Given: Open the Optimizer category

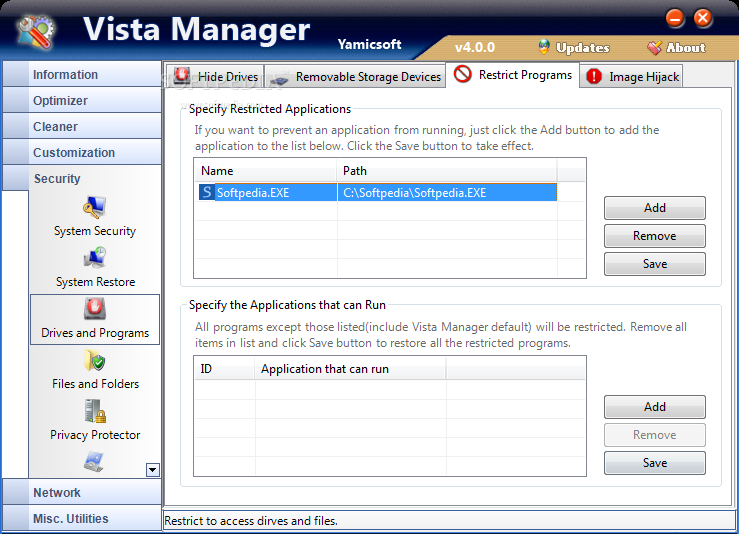Looking at the screenshot, I should [82, 100].
